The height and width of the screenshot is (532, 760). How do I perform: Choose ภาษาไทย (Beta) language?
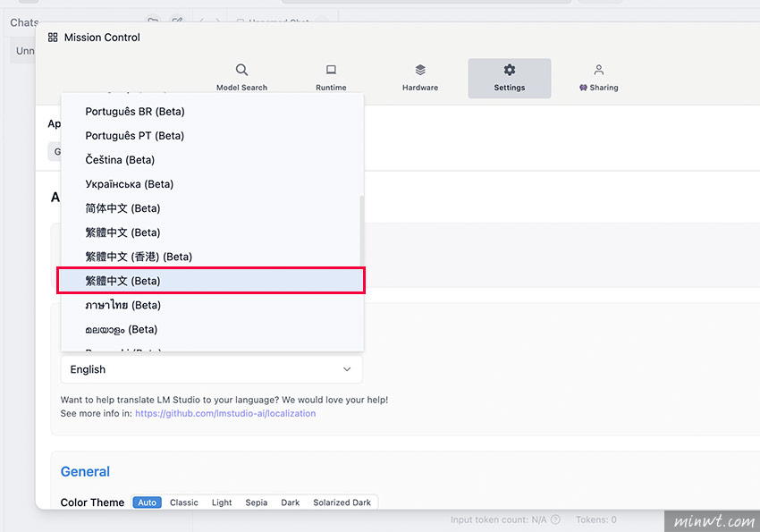point(212,305)
